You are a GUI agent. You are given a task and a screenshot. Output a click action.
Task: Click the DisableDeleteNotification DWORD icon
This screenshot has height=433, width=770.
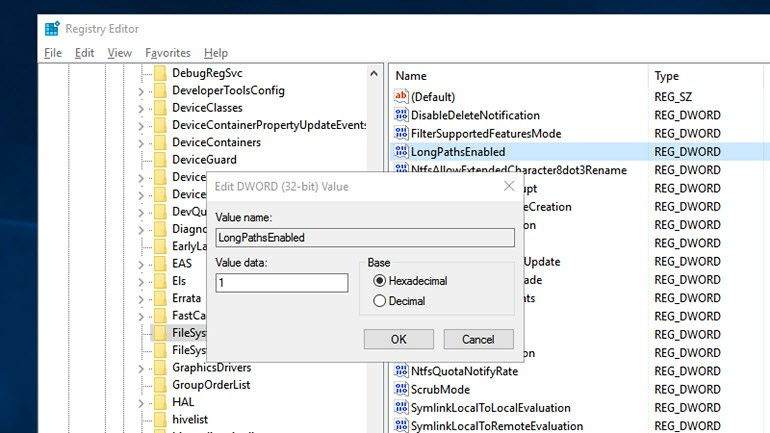[401, 115]
